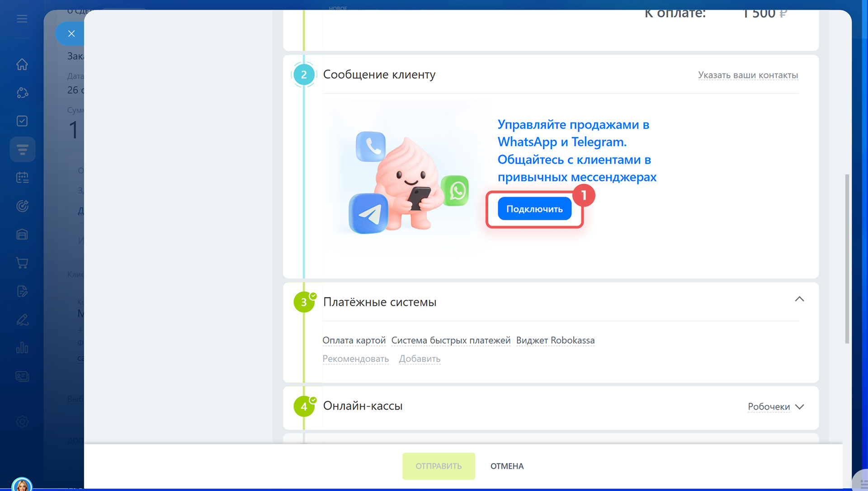
Task: Open the shopping cart icon in sidebar
Action: pyautogui.click(x=22, y=263)
